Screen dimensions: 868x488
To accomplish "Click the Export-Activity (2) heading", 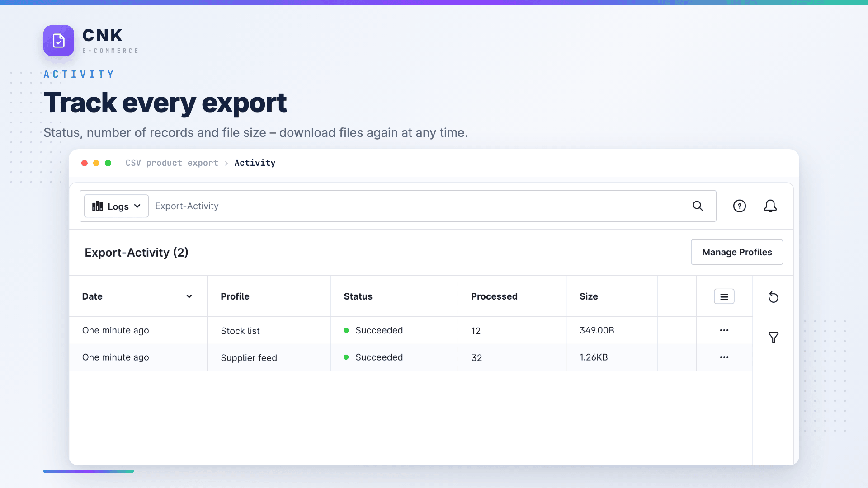I will coord(137,252).
